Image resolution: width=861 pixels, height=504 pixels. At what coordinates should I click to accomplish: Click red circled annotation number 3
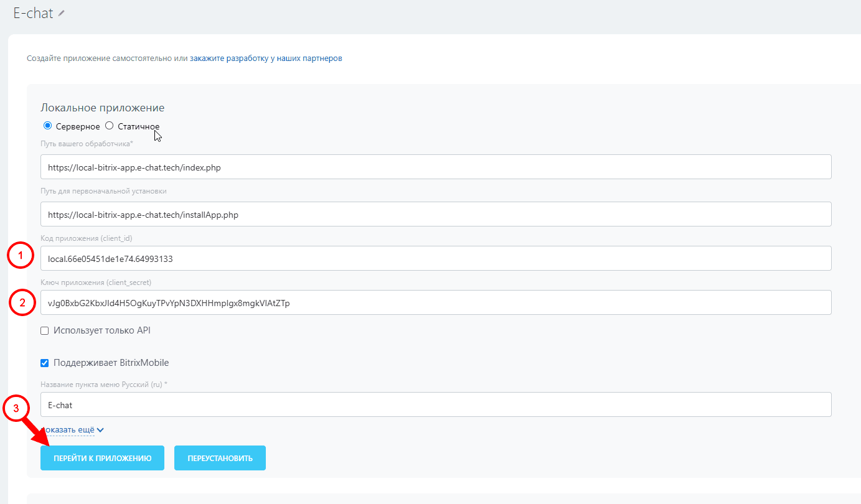click(17, 408)
